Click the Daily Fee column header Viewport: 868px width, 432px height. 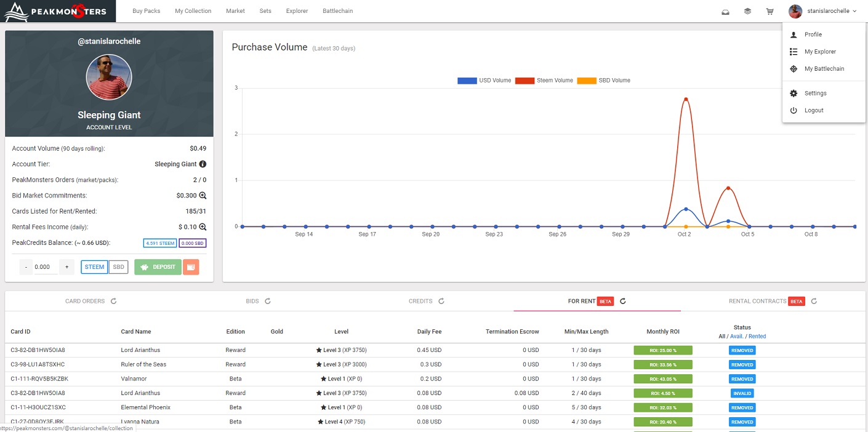coord(428,332)
